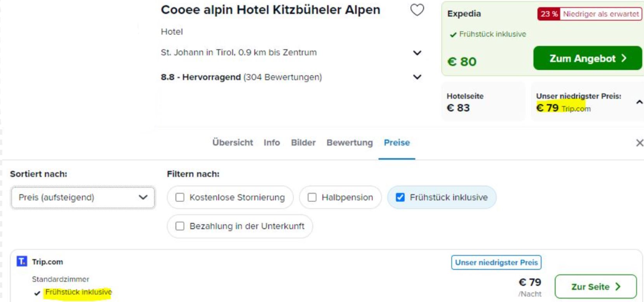
Task: Open the Preis (aufsteigend) sort dropdown
Action: (x=83, y=197)
